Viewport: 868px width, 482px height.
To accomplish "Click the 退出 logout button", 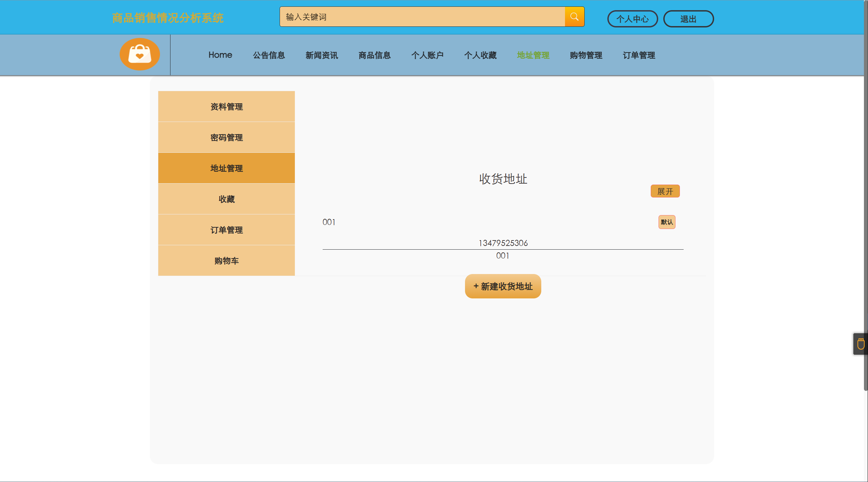I will 688,19.
